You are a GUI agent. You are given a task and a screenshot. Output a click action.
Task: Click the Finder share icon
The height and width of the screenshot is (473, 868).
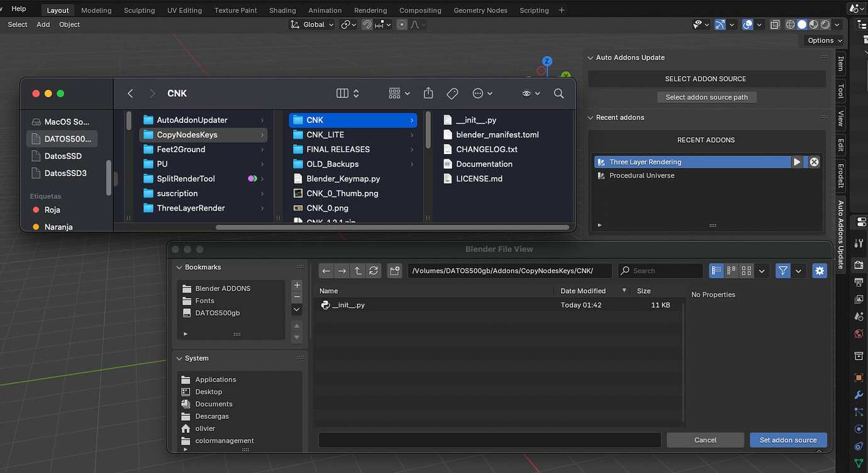(428, 93)
